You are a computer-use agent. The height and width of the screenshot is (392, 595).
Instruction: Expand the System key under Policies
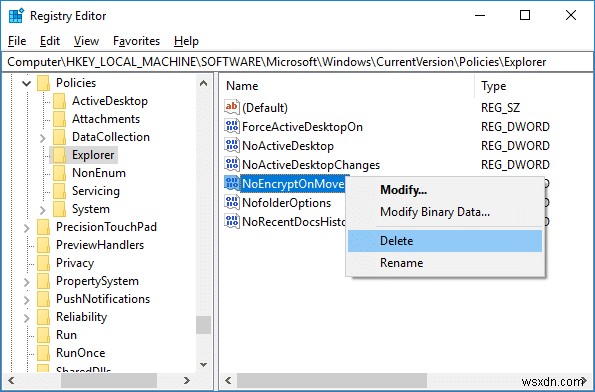click(42, 210)
